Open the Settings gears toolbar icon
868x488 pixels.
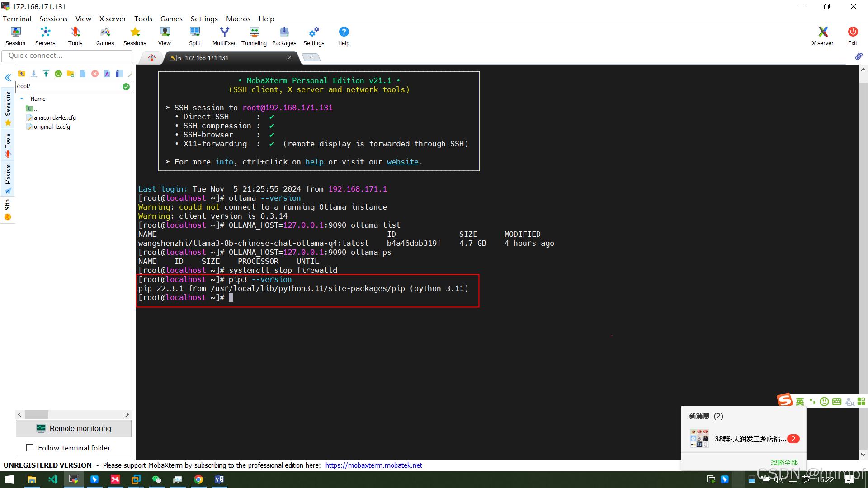[x=314, y=36]
